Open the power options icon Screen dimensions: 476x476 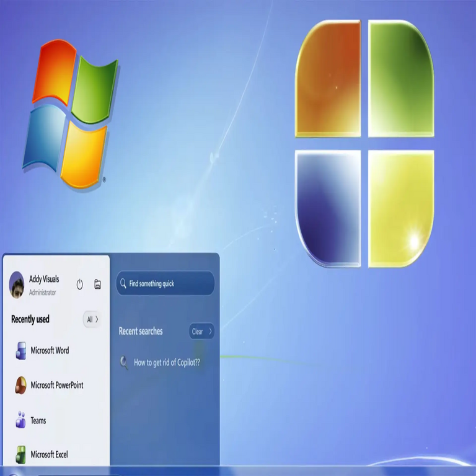pos(79,284)
